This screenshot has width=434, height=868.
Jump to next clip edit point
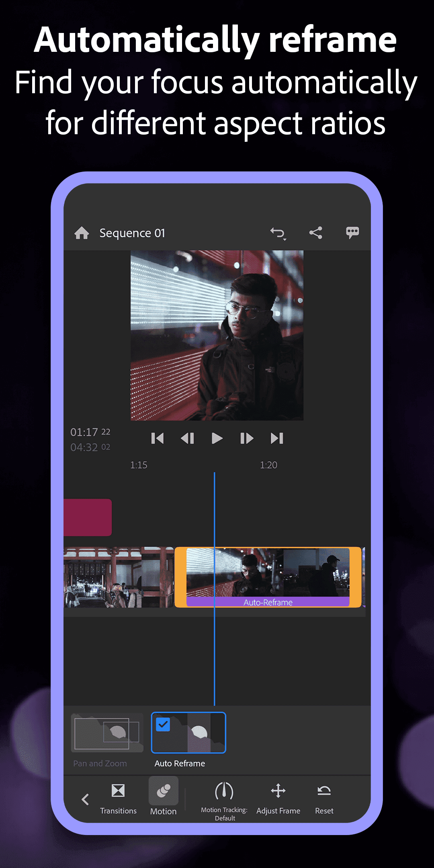(x=277, y=438)
